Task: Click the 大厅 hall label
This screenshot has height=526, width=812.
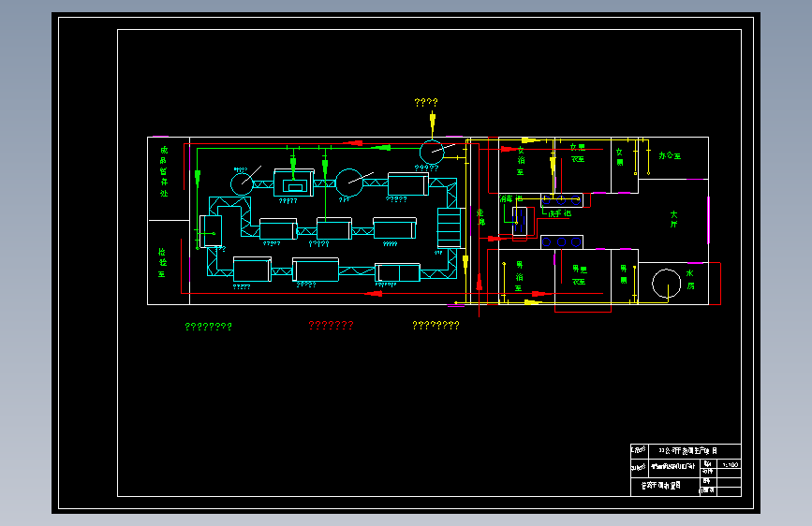Action: pos(673,219)
